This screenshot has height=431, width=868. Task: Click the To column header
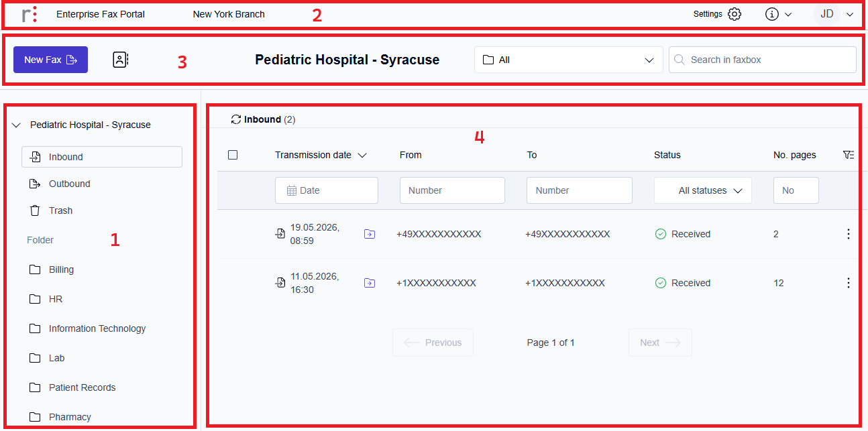point(532,155)
